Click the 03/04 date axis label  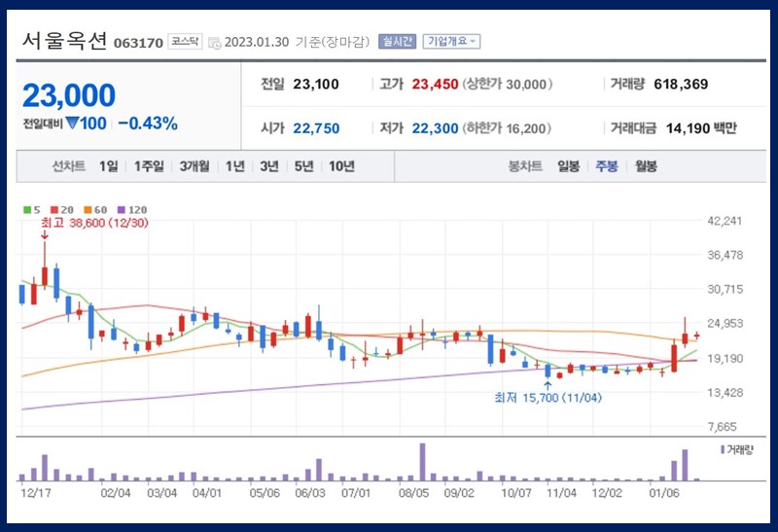[161, 493]
